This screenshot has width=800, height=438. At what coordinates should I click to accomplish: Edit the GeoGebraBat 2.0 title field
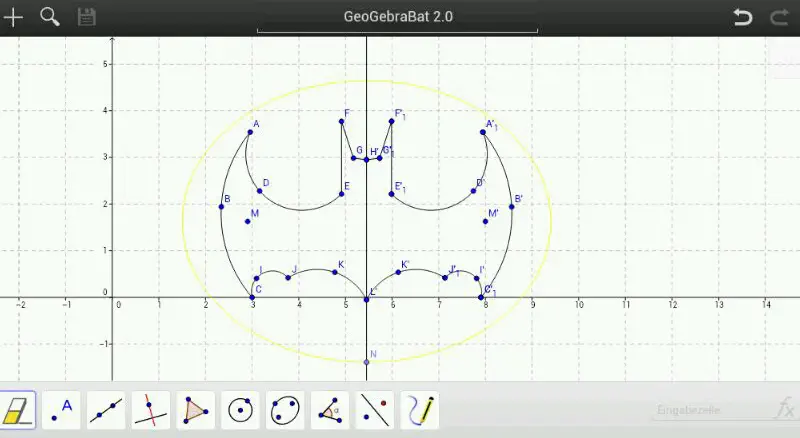[397, 17]
